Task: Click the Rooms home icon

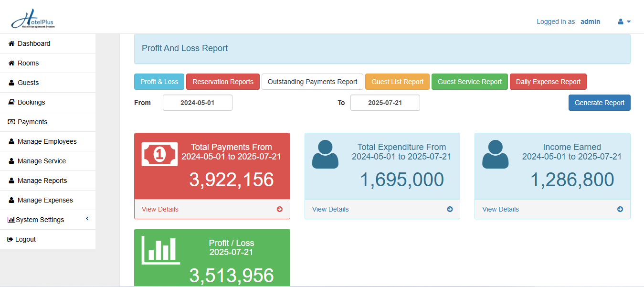Action: (12, 63)
